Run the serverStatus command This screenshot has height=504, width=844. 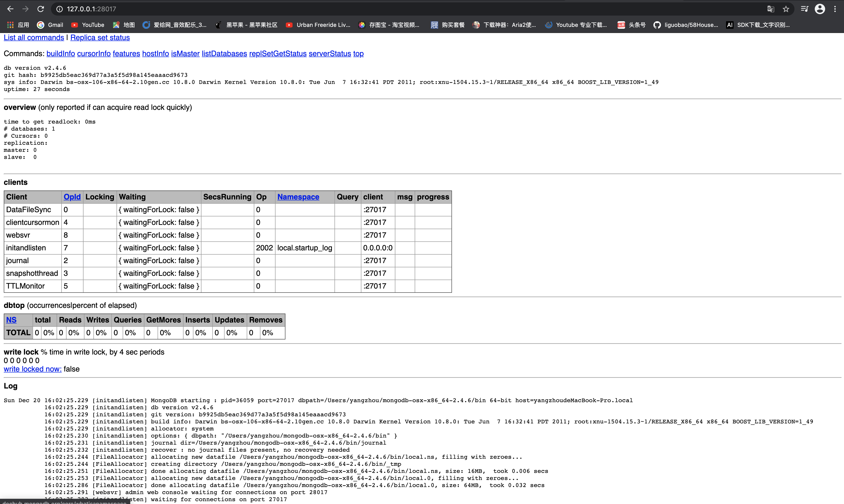pos(330,54)
